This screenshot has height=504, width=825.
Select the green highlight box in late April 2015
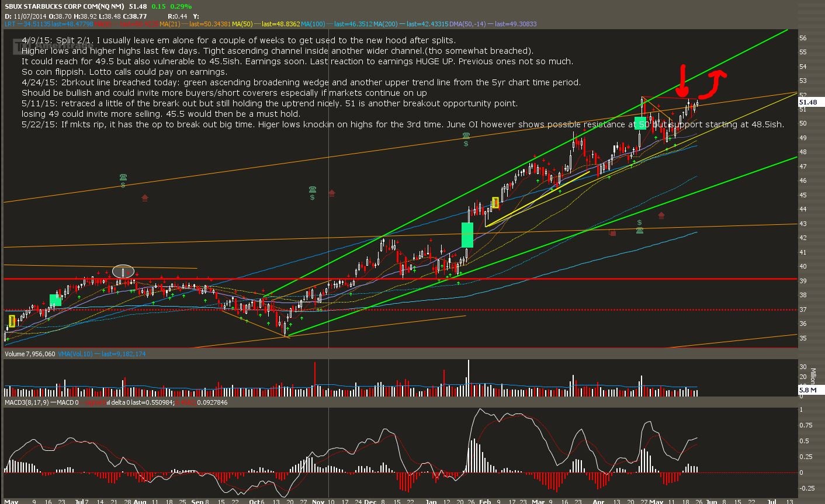pyautogui.click(x=640, y=123)
